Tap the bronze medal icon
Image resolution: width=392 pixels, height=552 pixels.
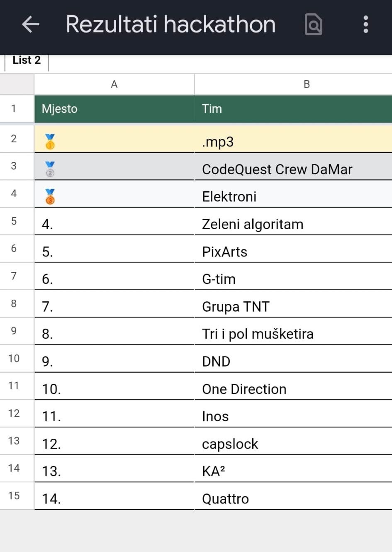point(50,196)
